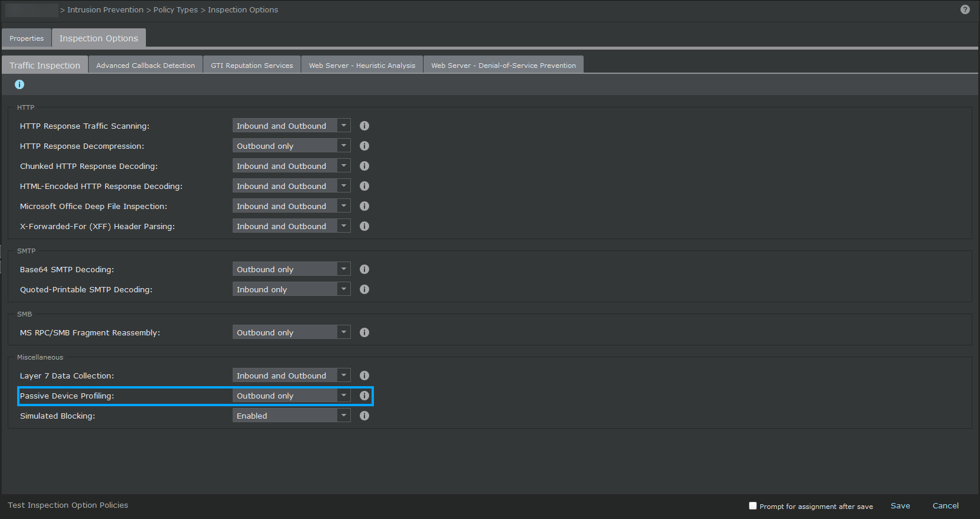Open Chunked HTTP Response Decoding dropdown
Screen dimensions: 980x519
291,166
